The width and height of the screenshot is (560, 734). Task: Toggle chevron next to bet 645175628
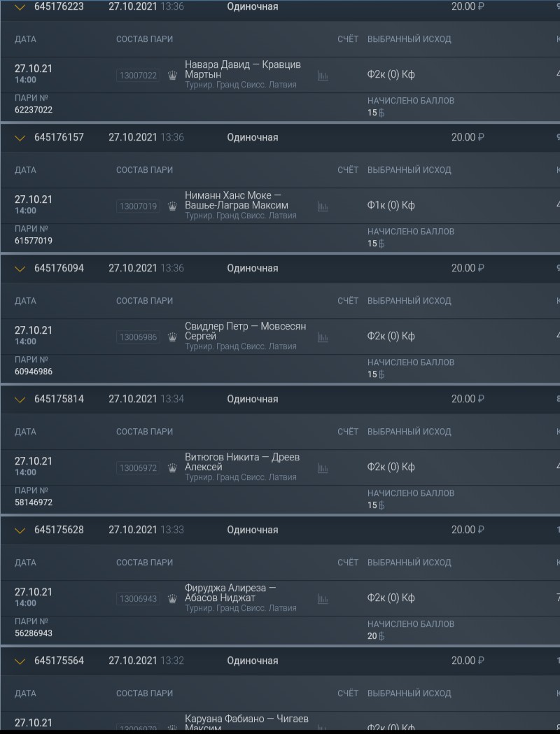click(x=20, y=530)
